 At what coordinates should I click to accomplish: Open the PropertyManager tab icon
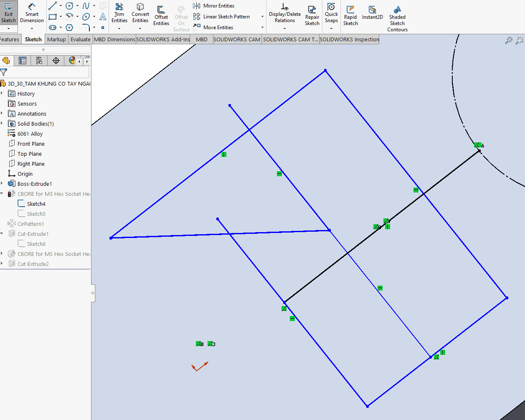coord(23,61)
